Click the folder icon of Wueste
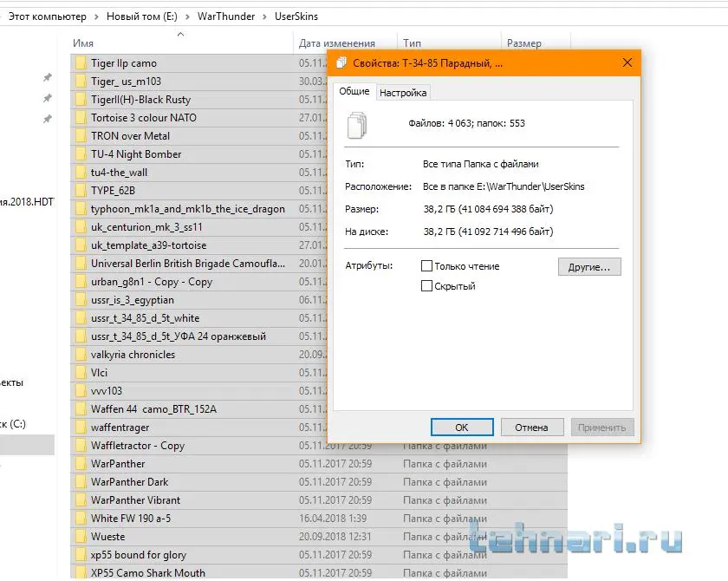 (x=81, y=537)
